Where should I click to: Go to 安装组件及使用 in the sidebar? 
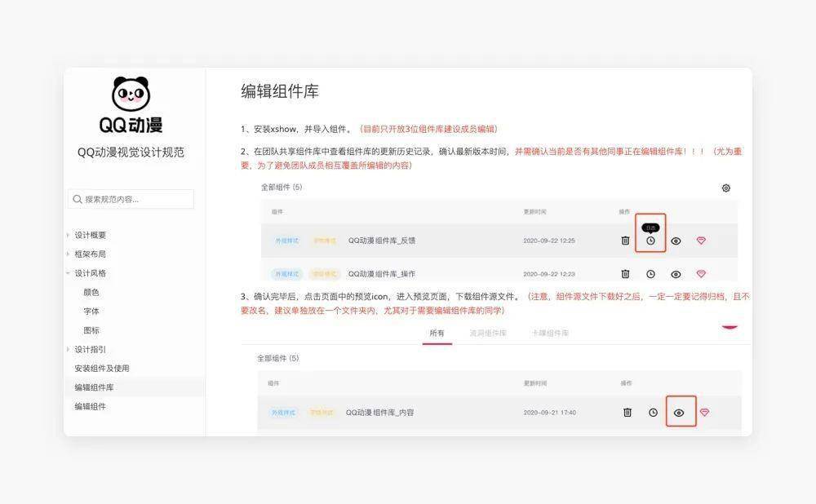pos(102,369)
